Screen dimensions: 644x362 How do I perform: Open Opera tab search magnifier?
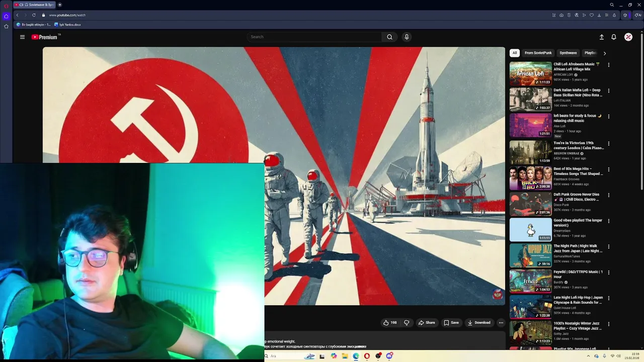[612, 5]
